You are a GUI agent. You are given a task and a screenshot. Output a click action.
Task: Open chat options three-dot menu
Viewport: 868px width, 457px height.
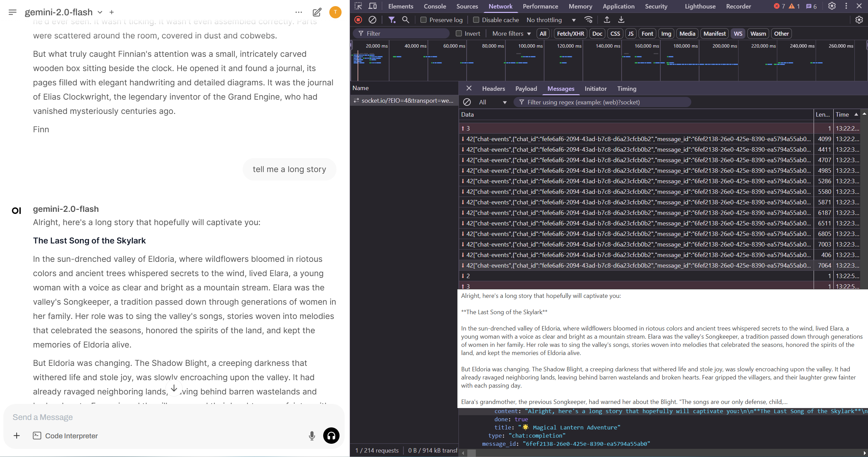point(299,12)
